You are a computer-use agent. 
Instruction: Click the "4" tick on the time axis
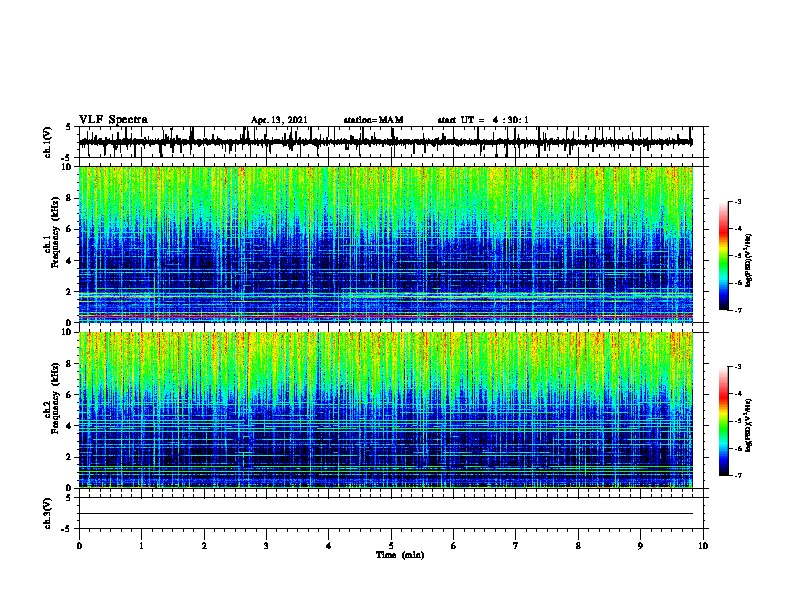click(x=329, y=546)
